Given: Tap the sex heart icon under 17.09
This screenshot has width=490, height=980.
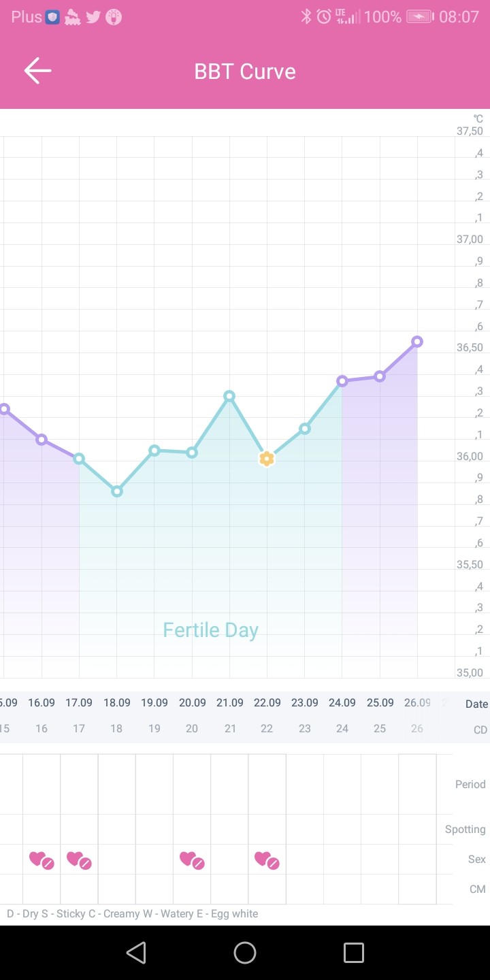Looking at the screenshot, I should coord(79,860).
